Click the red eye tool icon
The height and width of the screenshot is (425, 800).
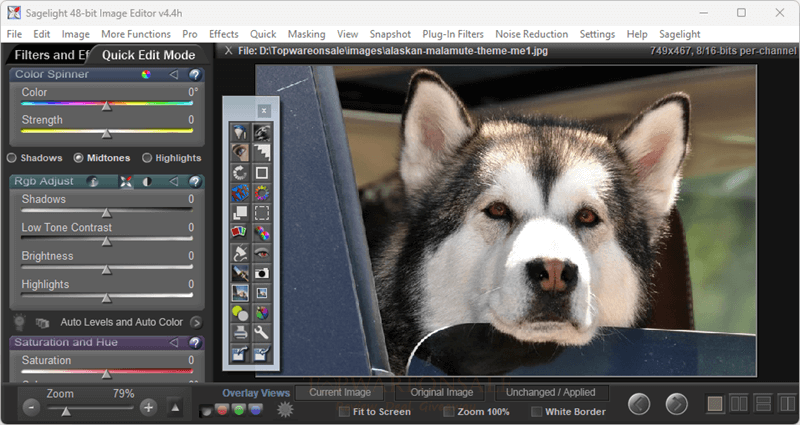(261, 253)
